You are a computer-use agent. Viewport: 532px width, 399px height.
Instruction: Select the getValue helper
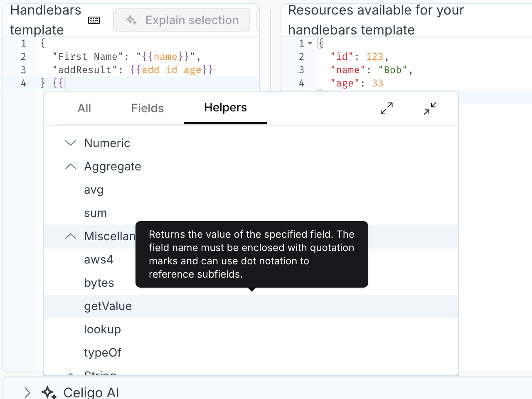251,306
